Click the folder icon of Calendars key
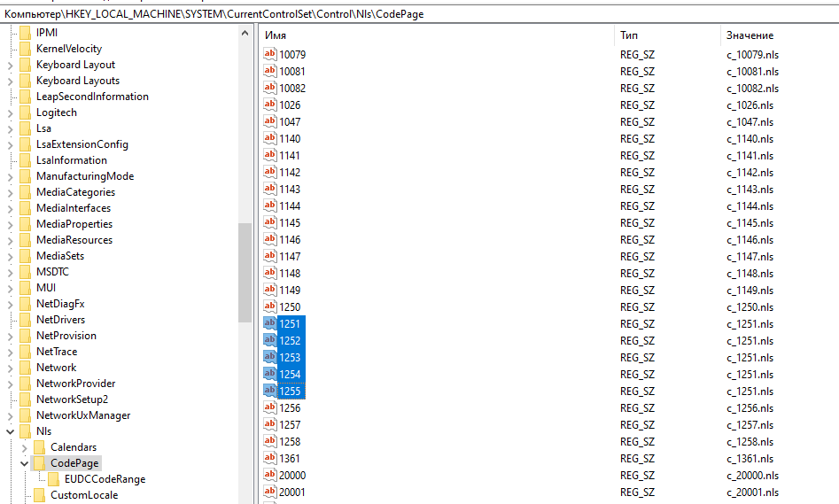Viewport: 839px width, 504px height. pyautogui.click(x=40, y=447)
